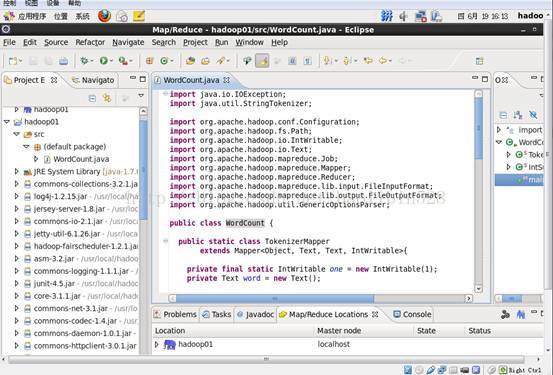Open the Navigate menu
Screen dimensions: 553x375
[128, 42]
